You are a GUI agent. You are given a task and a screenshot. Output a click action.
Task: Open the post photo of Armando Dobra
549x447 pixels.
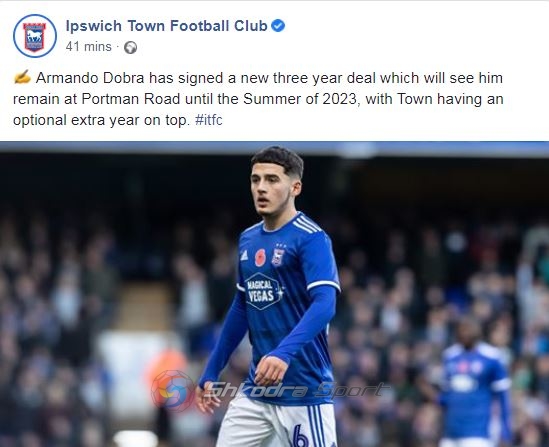[x=274, y=294]
